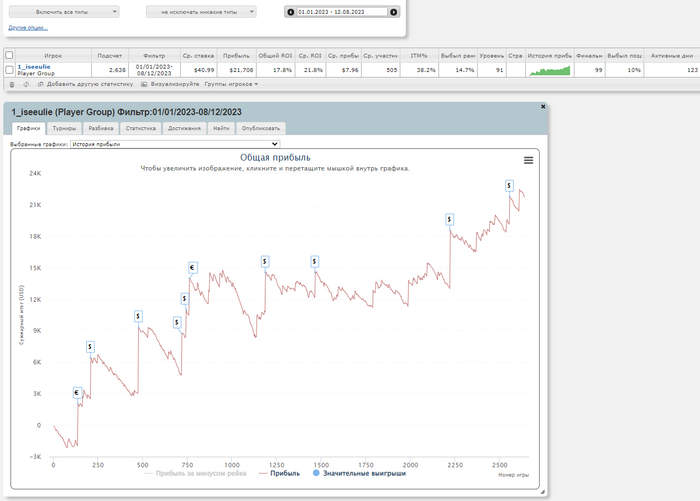Switch to the Разбивка tab

(x=101, y=129)
